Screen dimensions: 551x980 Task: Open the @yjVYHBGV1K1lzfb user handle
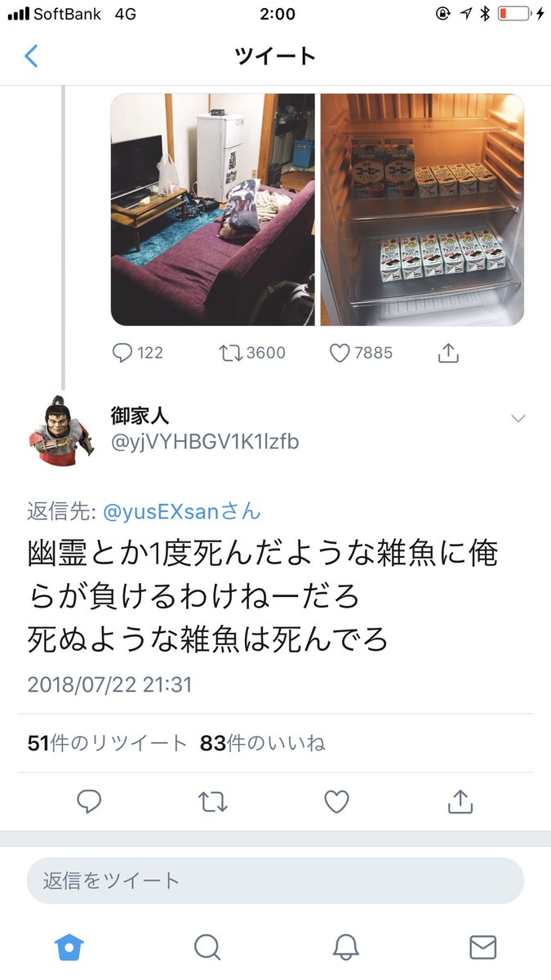[205, 442]
